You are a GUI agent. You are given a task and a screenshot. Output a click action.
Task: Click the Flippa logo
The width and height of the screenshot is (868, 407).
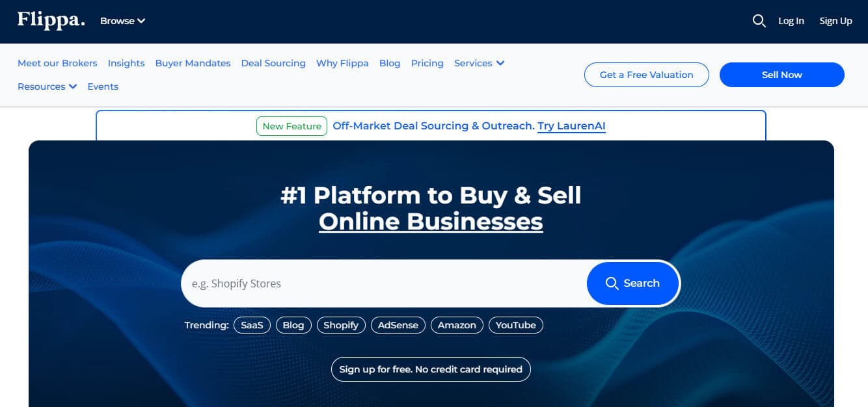pyautogui.click(x=51, y=20)
